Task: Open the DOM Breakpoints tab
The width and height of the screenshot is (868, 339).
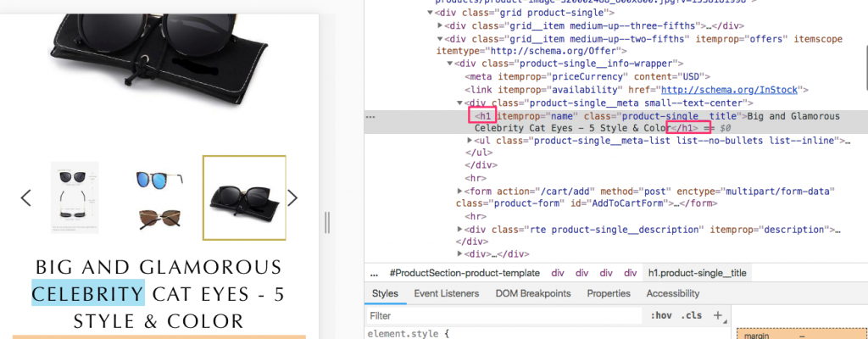Action: pos(531,293)
